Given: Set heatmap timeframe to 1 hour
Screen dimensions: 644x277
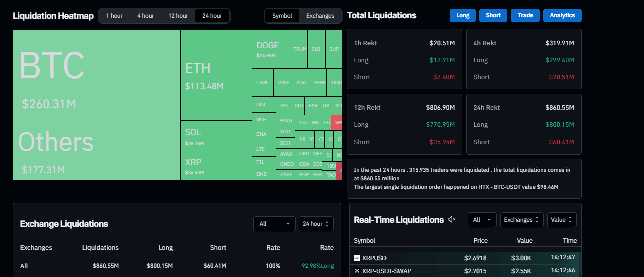Looking at the screenshot, I should (x=114, y=16).
